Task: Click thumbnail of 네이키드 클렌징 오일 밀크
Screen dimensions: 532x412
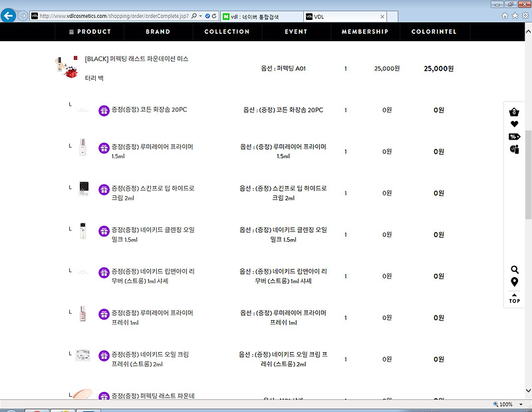Action: pos(82,231)
